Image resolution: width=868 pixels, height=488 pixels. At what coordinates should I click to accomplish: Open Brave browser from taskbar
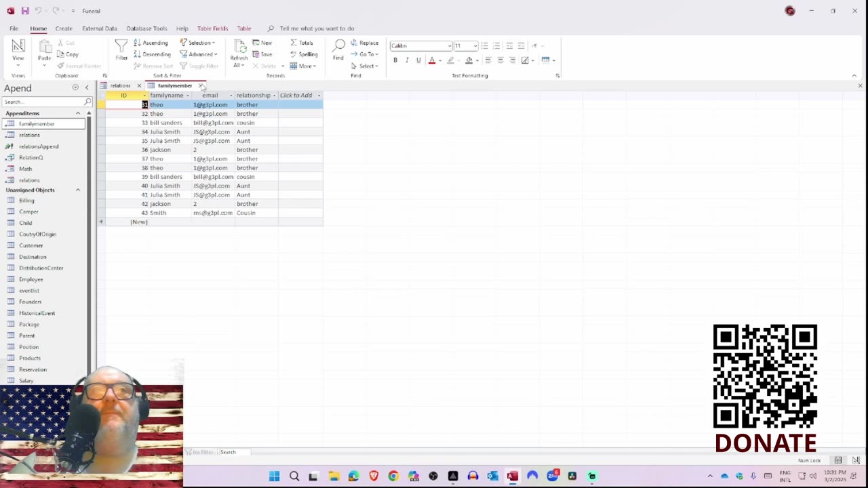pos(374,476)
